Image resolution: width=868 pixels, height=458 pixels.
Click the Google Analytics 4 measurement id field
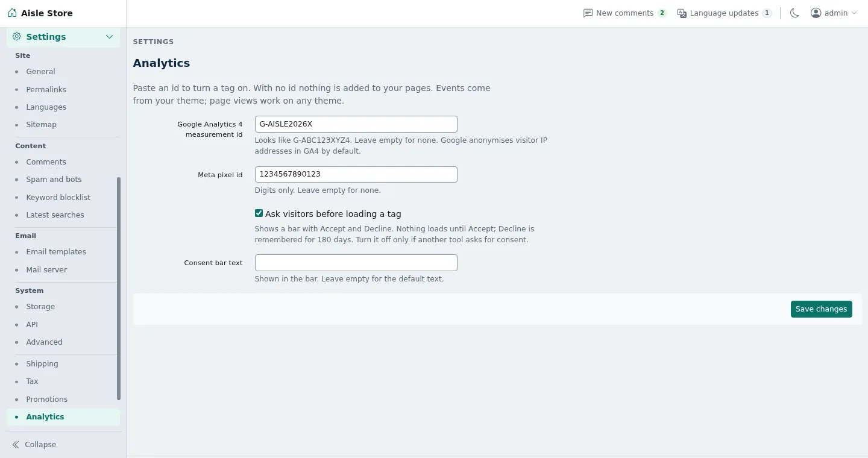pos(356,124)
